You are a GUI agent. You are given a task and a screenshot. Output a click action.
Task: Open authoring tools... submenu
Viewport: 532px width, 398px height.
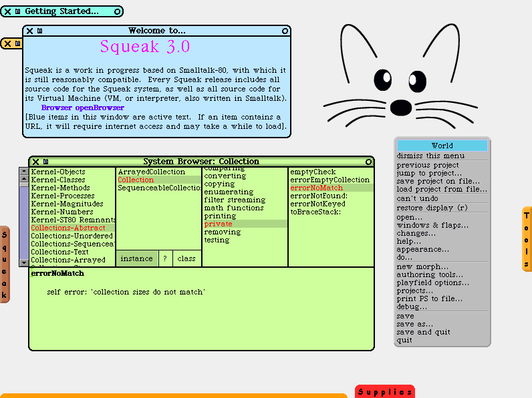click(442, 275)
